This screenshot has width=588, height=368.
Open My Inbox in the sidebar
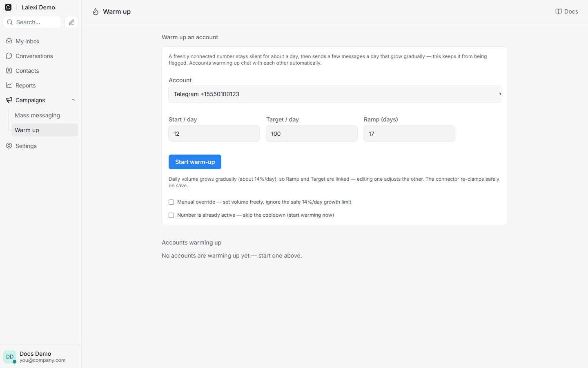(40, 41)
